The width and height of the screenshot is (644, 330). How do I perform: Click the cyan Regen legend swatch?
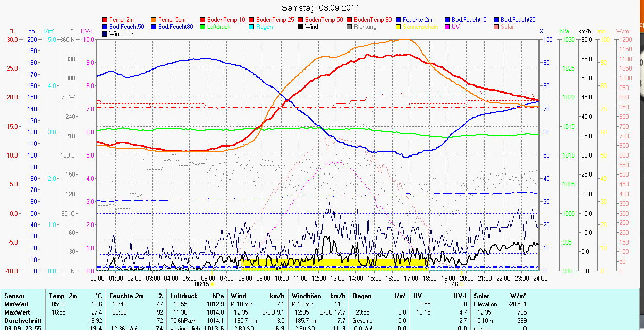(x=251, y=26)
